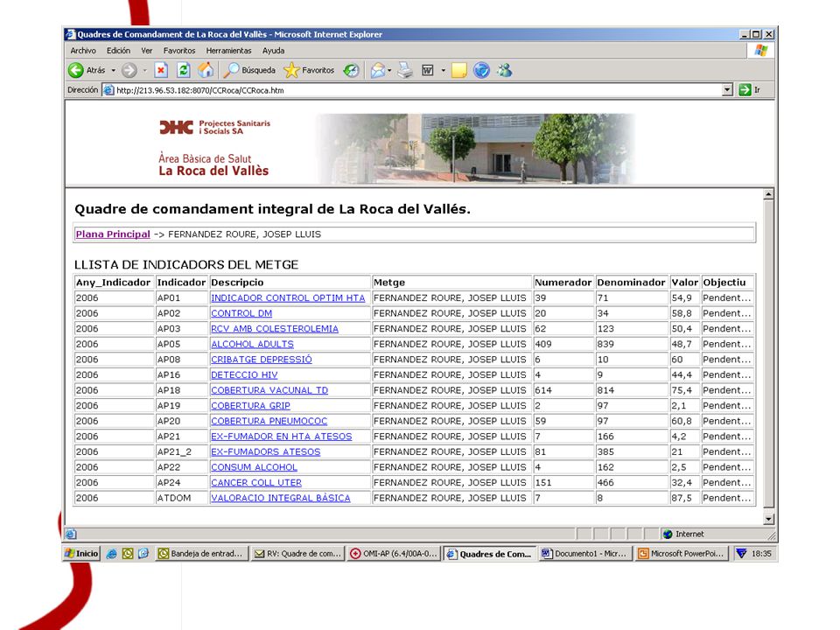Open COBERTURA VACUNAL TD link

[x=269, y=390]
